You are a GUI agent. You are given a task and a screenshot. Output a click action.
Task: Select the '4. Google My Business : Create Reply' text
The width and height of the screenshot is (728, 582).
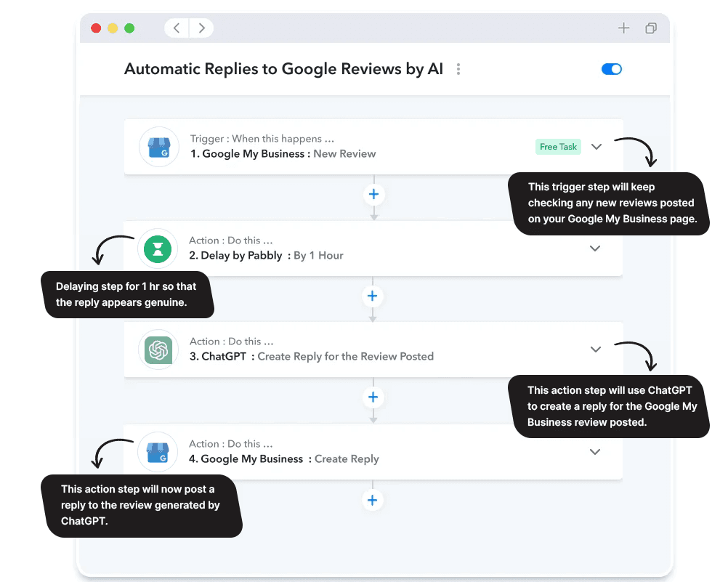tap(283, 459)
